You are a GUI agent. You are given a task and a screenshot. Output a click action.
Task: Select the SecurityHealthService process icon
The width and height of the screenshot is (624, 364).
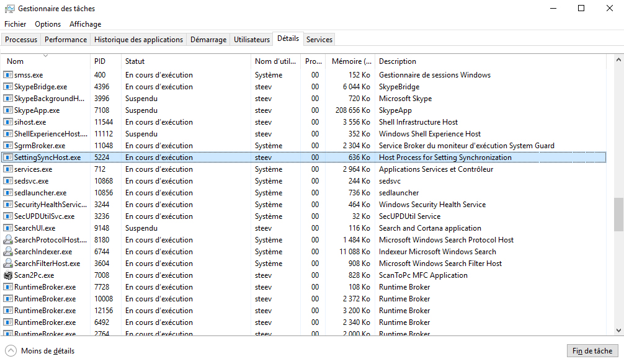[x=8, y=205]
